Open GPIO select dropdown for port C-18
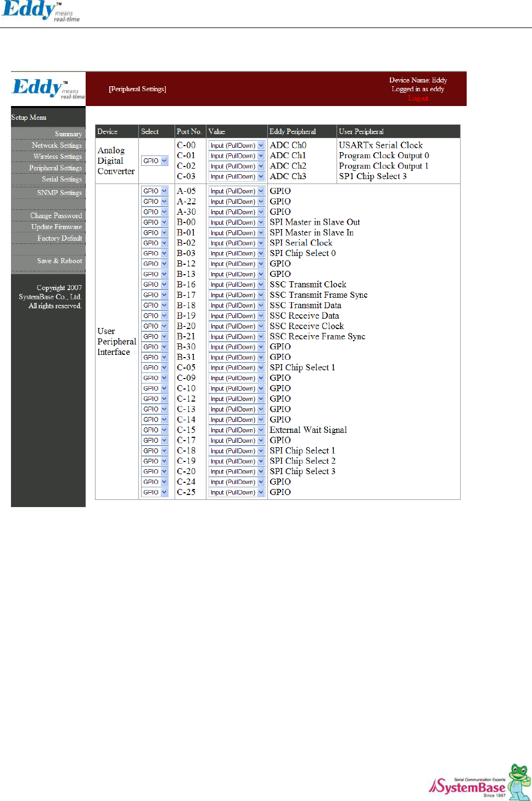The image size is (532, 801). coord(155,451)
